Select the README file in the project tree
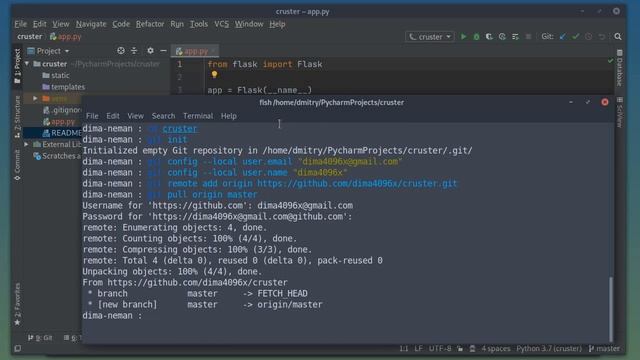This screenshot has height=360, width=640. (x=62, y=133)
